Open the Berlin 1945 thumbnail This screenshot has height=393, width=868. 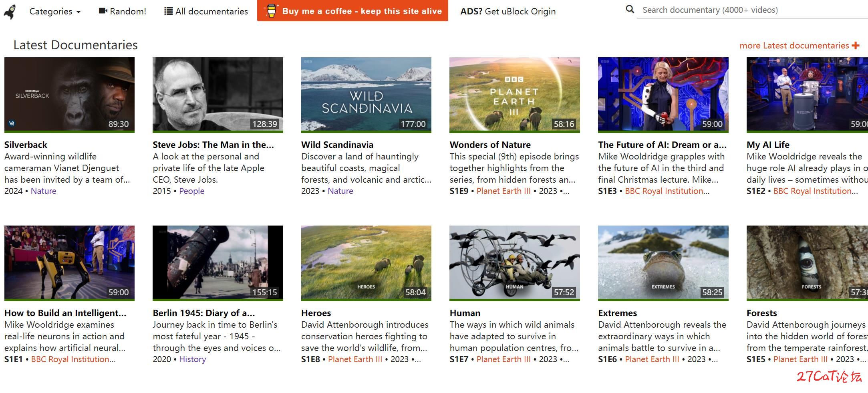click(x=218, y=263)
